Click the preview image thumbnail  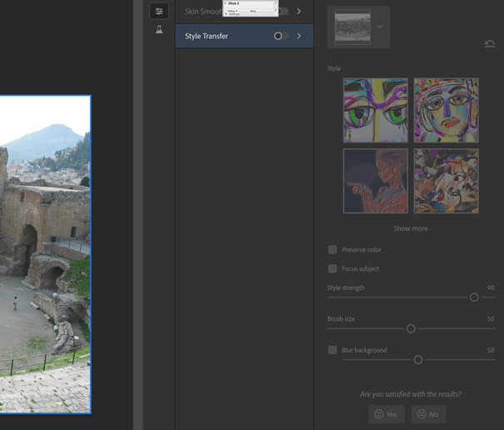[352, 27]
